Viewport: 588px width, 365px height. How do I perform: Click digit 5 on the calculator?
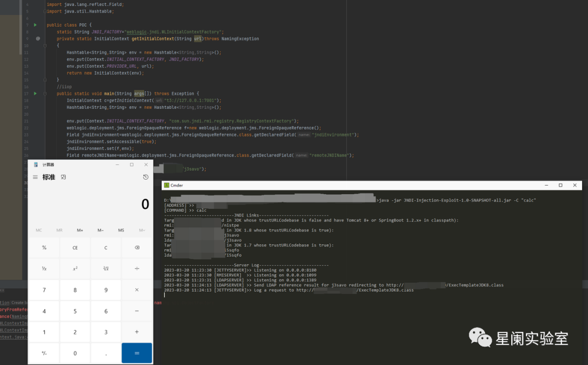(x=75, y=311)
